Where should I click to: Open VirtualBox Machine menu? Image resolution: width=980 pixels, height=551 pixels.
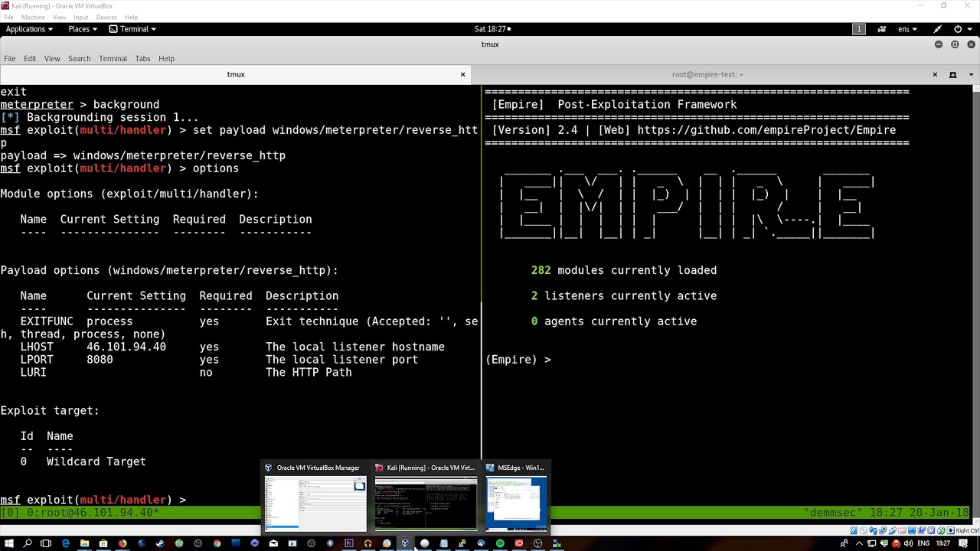coord(33,17)
